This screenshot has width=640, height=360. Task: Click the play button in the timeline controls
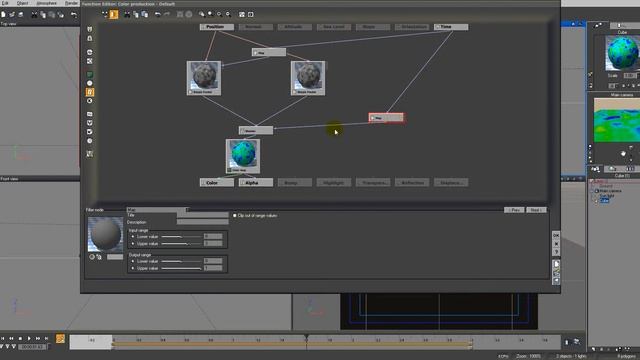[29, 338]
